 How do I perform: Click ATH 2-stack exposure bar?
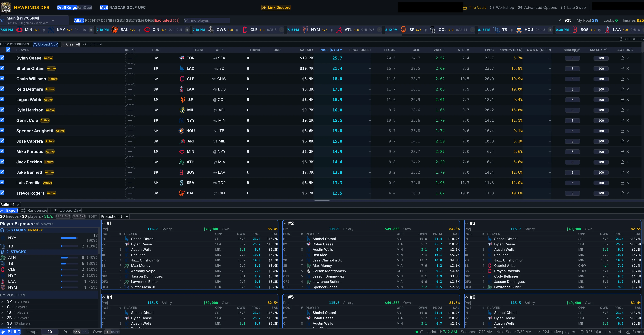69,258
